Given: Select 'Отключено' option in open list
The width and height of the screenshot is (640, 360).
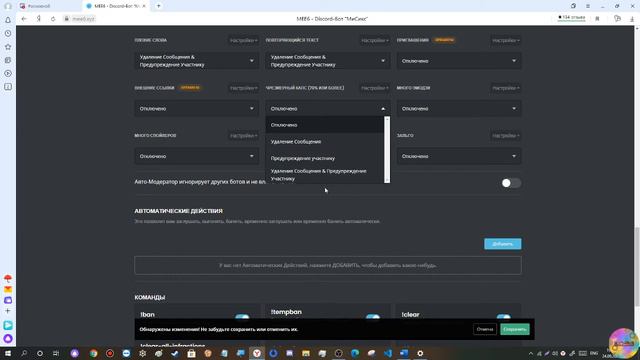Looking at the screenshot, I should [x=324, y=125].
